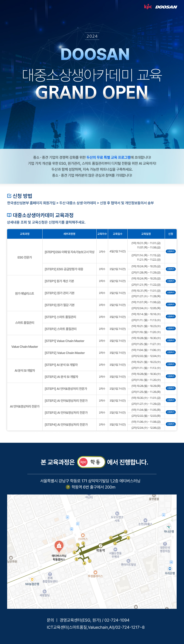Click the GRAND OPEN banner headline

[92, 92]
